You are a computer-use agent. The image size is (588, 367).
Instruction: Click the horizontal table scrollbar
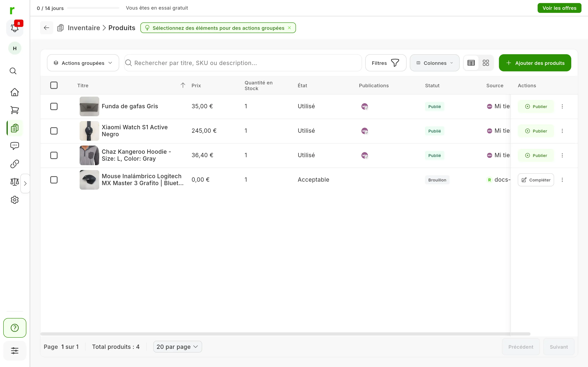pos(285,334)
